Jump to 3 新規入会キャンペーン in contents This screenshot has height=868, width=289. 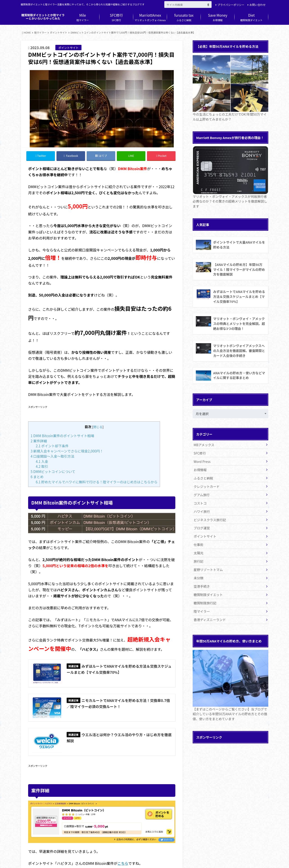[67, 451]
